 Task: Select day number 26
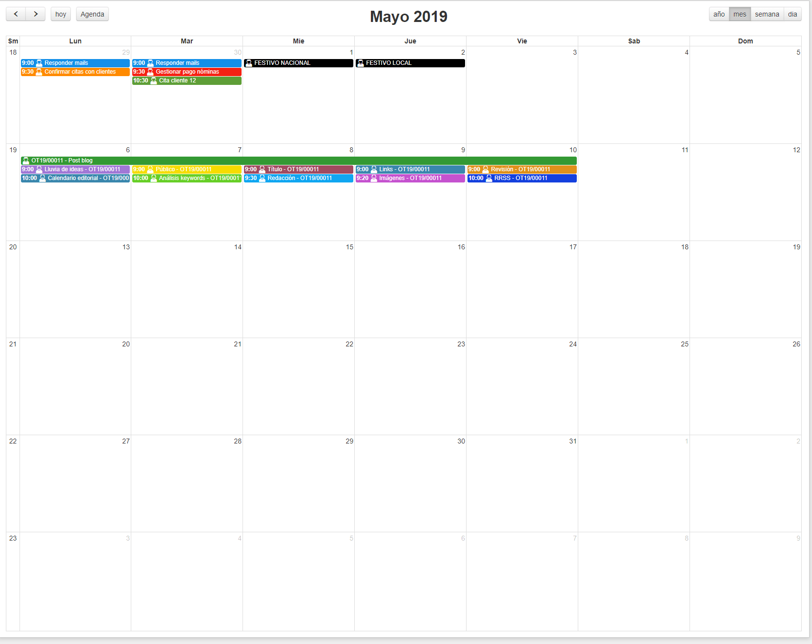coord(796,344)
